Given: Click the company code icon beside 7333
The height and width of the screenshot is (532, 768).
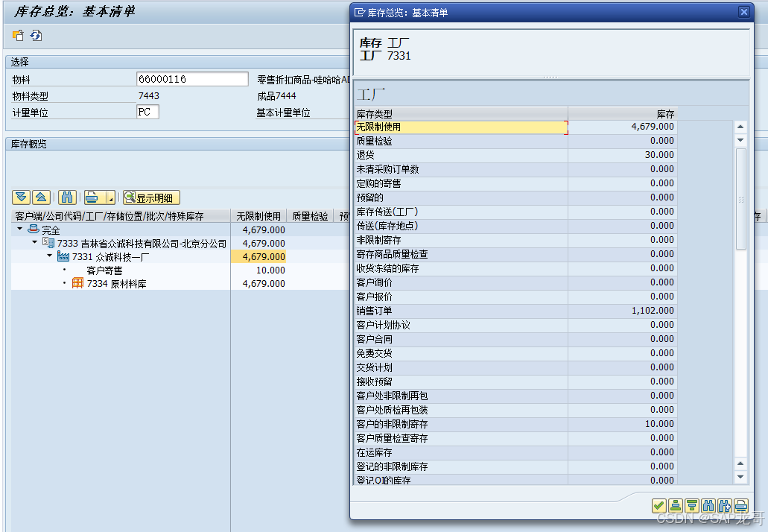Looking at the screenshot, I should [x=48, y=242].
